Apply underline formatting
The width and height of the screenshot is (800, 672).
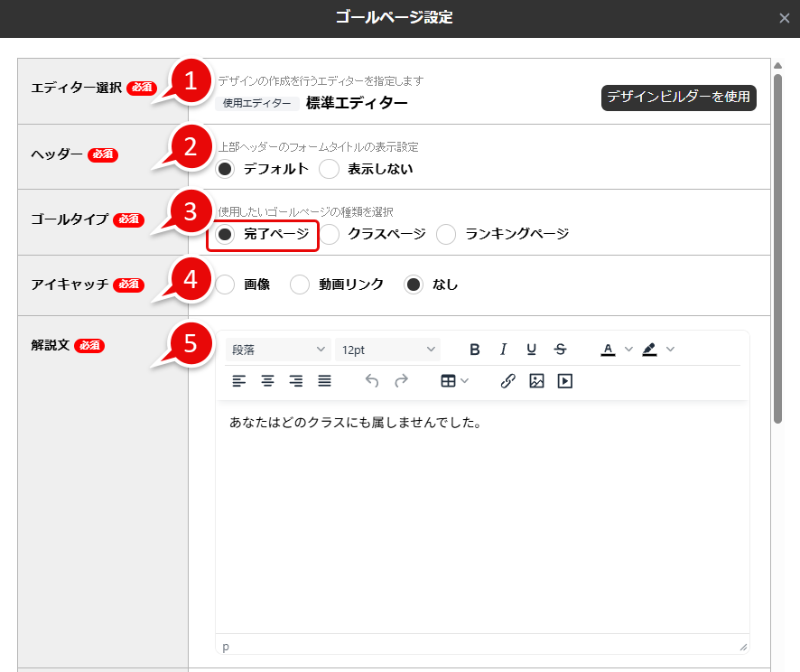point(532,350)
